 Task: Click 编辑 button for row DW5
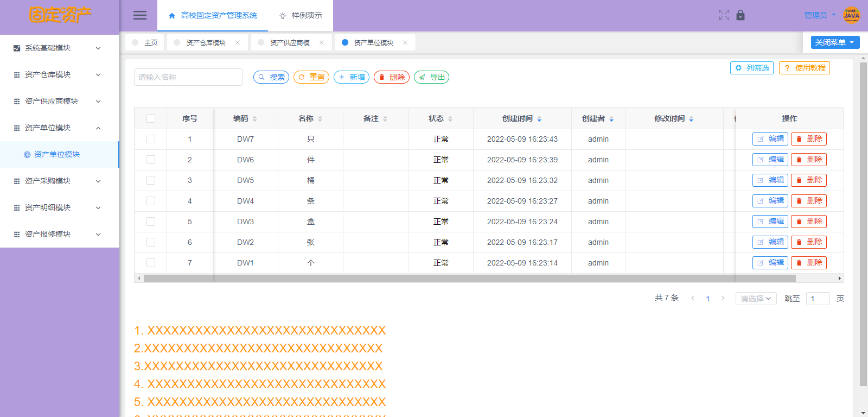coord(770,180)
